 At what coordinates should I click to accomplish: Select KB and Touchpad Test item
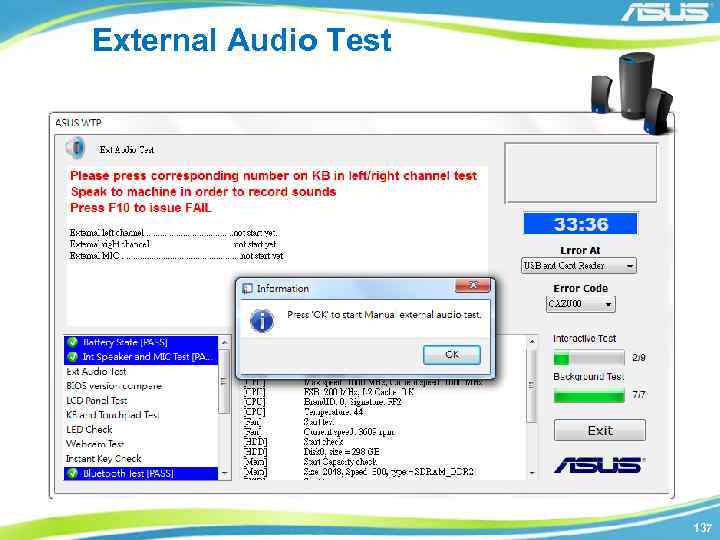click(x=141, y=415)
